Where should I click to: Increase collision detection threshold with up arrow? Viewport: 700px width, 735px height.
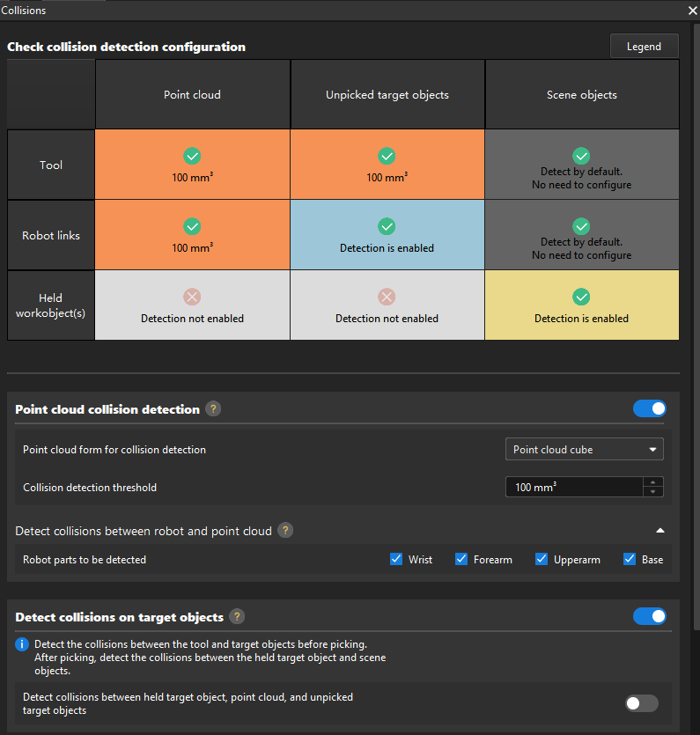point(652,481)
